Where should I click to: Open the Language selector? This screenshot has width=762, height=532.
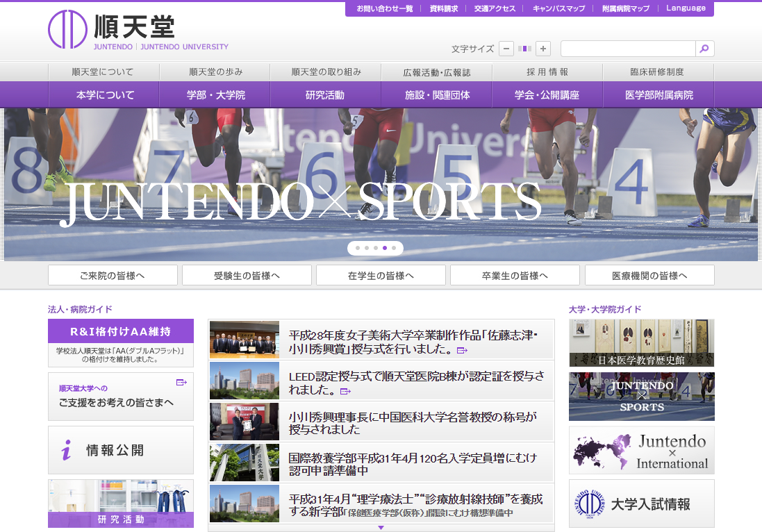(686, 8)
